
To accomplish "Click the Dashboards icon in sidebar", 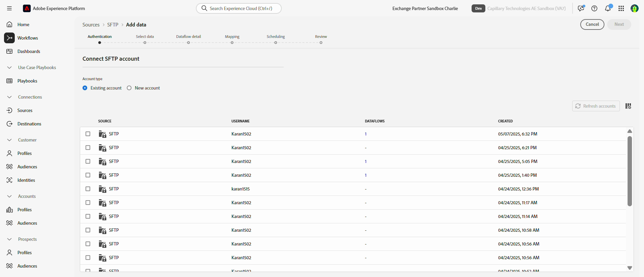I will click(x=9, y=51).
